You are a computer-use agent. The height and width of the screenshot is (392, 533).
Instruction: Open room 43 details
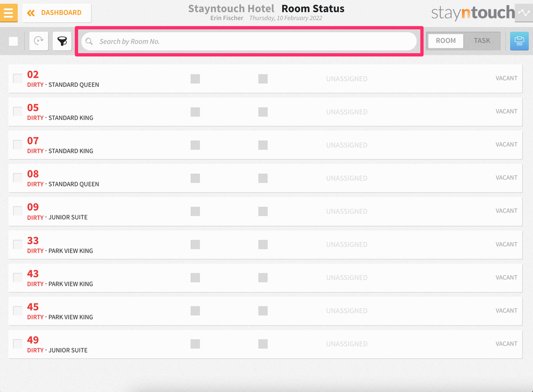[x=265, y=277]
